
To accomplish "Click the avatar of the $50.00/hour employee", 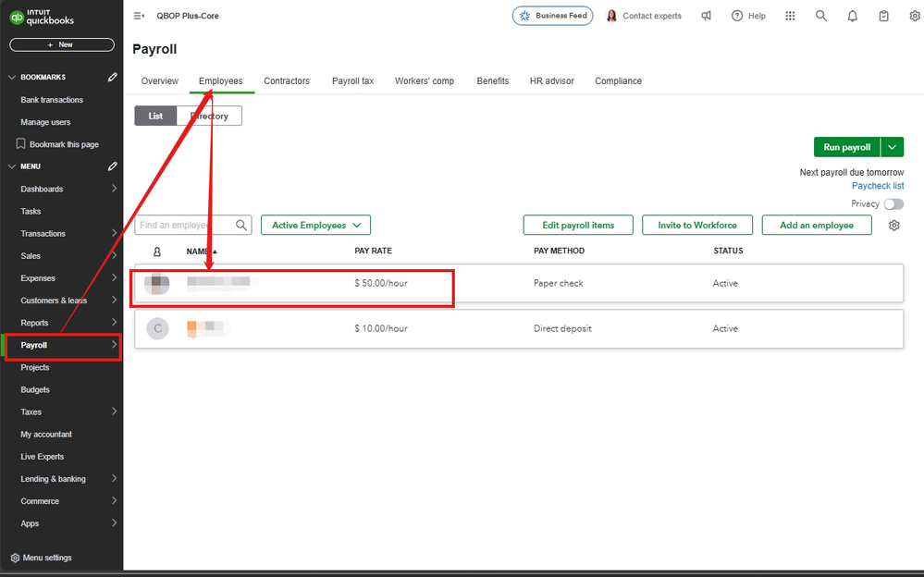I will (x=156, y=284).
